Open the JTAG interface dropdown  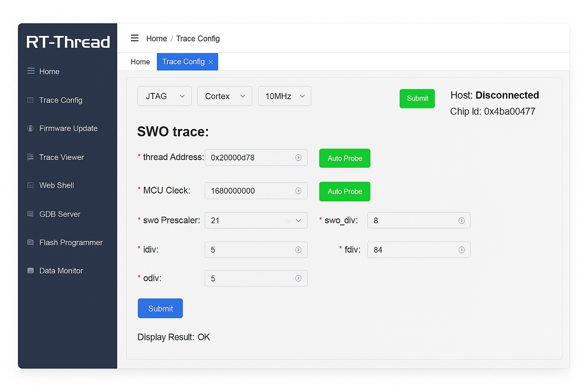click(x=164, y=96)
